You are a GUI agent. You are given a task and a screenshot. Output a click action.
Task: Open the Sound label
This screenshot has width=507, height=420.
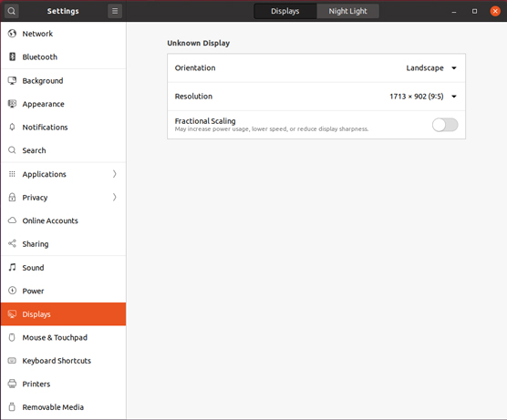click(33, 268)
